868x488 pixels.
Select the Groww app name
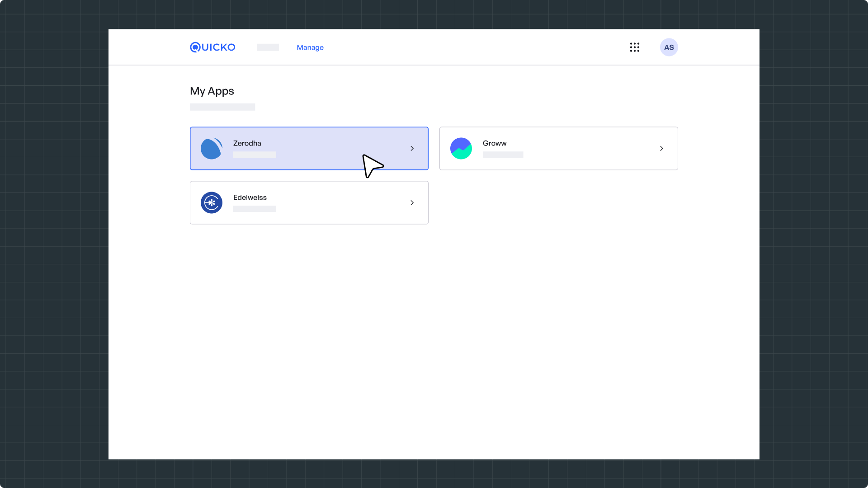click(495, 143)
